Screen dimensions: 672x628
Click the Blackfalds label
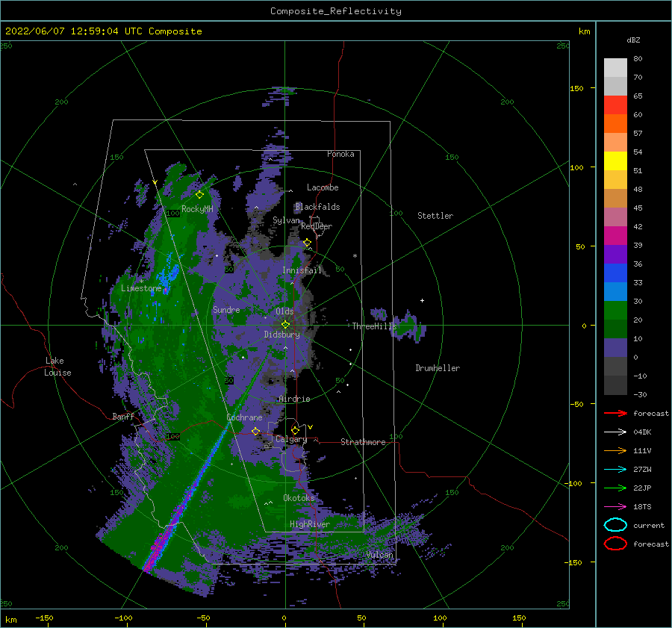pyautogui.click(x=317, y=207)
